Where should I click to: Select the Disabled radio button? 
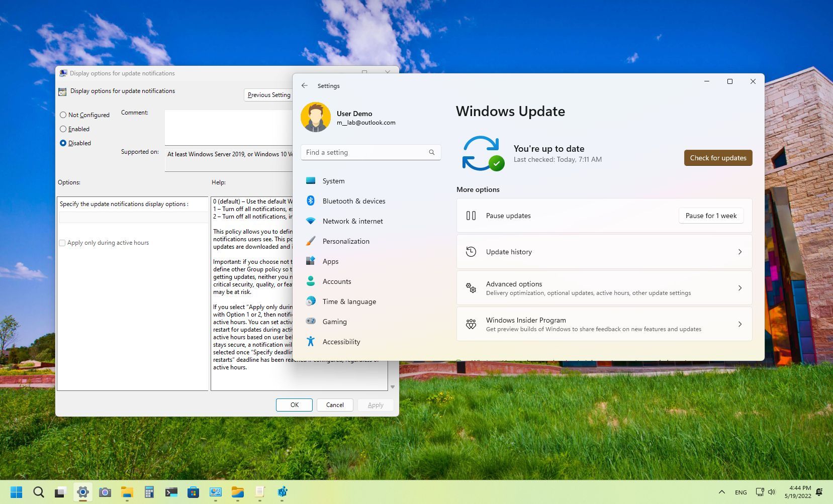(x=63, y=143)
